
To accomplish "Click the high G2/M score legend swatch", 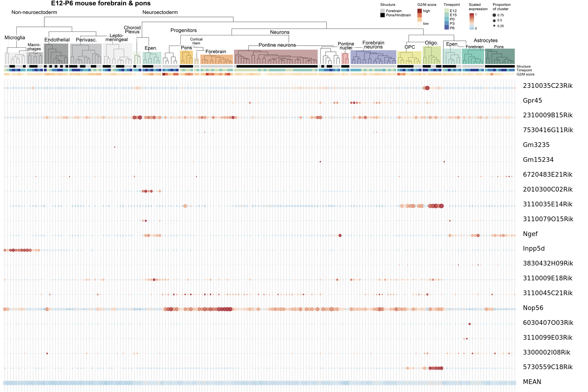I will click(420, 11).
